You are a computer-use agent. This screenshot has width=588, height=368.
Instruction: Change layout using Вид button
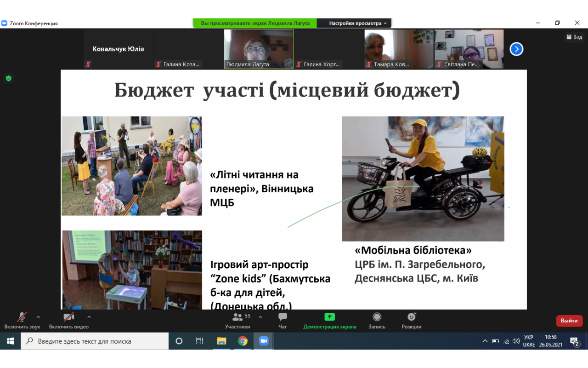(574, 37)
